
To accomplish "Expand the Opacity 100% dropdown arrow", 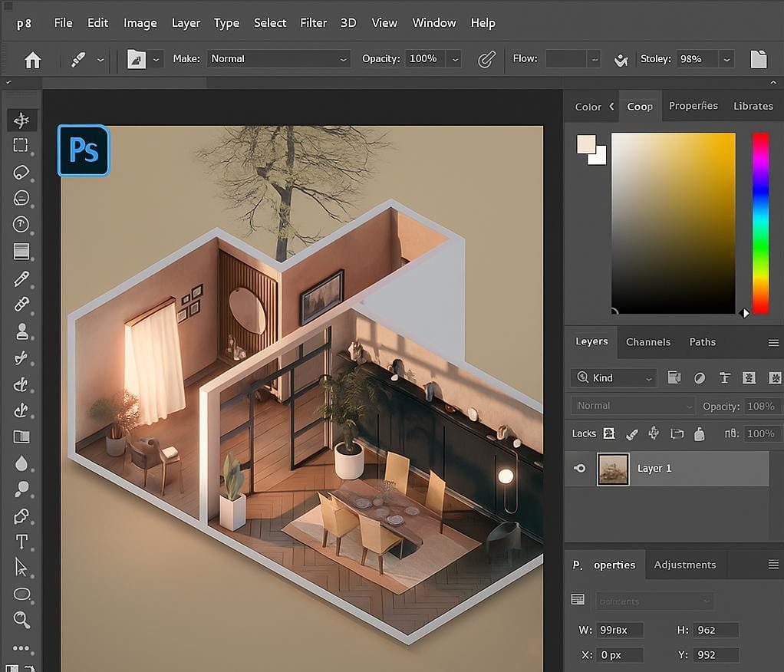I will (456, 59).
